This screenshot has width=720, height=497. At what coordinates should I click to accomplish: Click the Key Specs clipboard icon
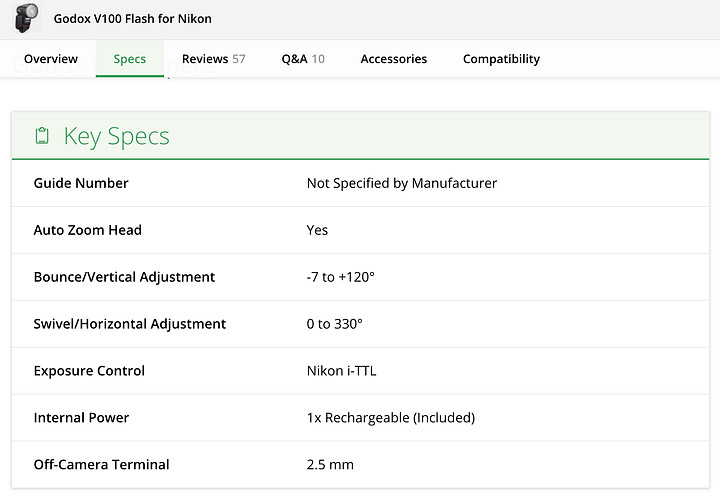(x=42, y=136)
